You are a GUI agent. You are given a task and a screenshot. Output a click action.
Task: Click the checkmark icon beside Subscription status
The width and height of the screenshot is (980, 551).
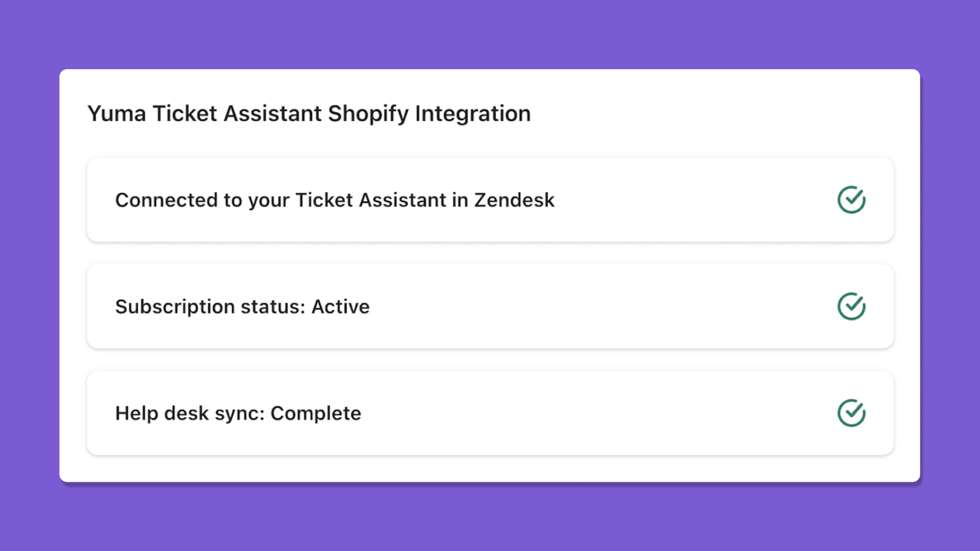pos(851,306)
